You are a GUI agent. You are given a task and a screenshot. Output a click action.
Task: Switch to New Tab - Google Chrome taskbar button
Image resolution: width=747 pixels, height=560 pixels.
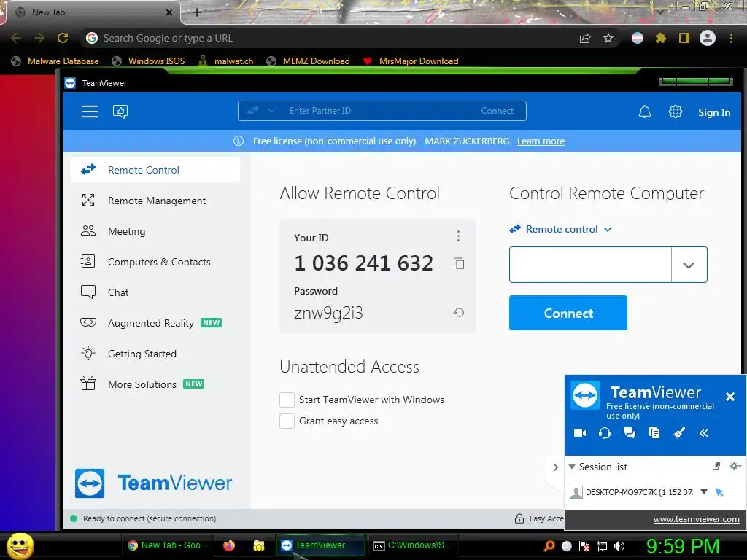coord(167,545)
